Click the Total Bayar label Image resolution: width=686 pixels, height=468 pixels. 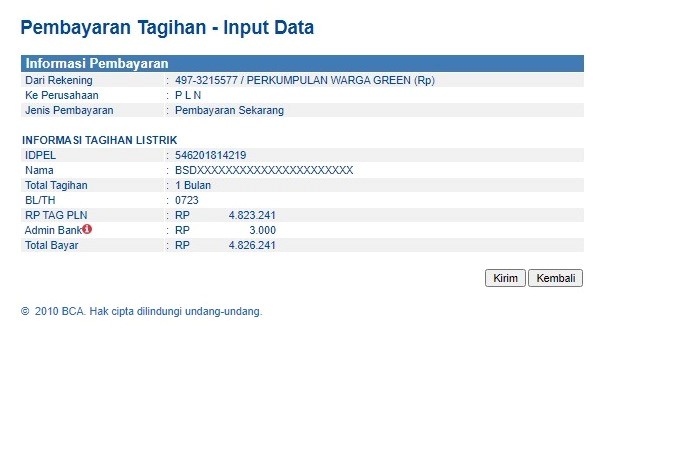(x=51, y=245)
